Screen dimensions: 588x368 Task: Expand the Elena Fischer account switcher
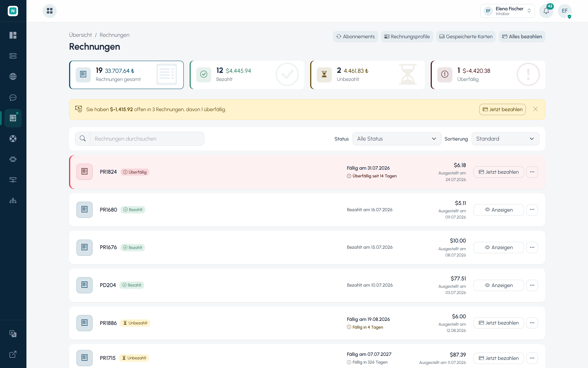click(507, 11)
